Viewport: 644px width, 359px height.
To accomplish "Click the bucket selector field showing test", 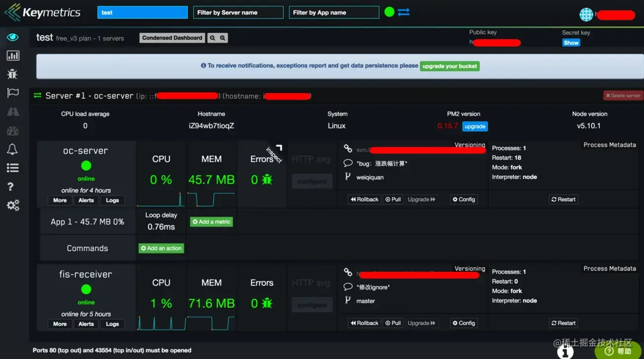I will point(142,12).
